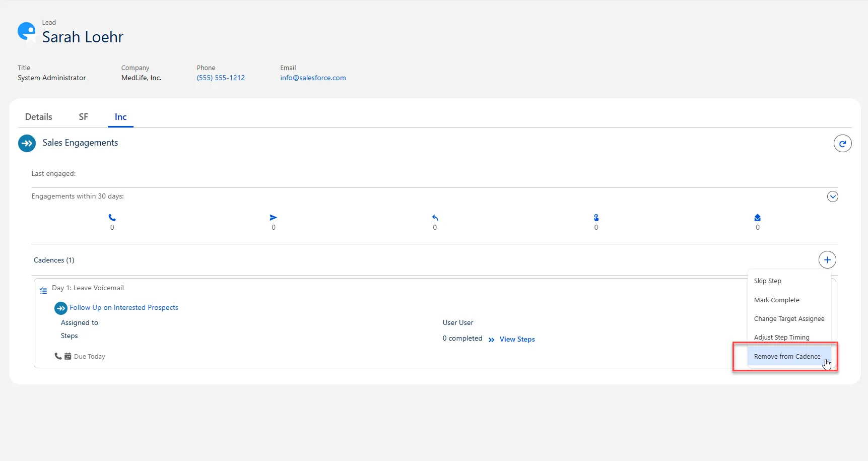Click the cadence step list icon

(43, 291)
